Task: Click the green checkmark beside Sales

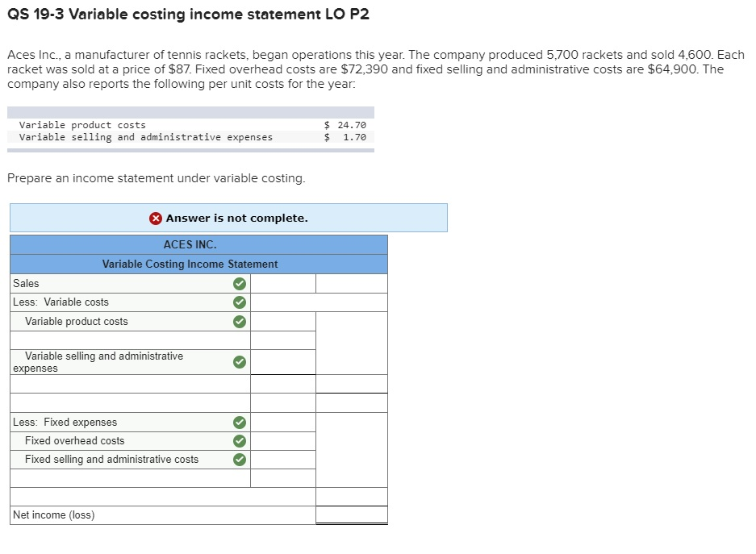Action: coord(239,283)
